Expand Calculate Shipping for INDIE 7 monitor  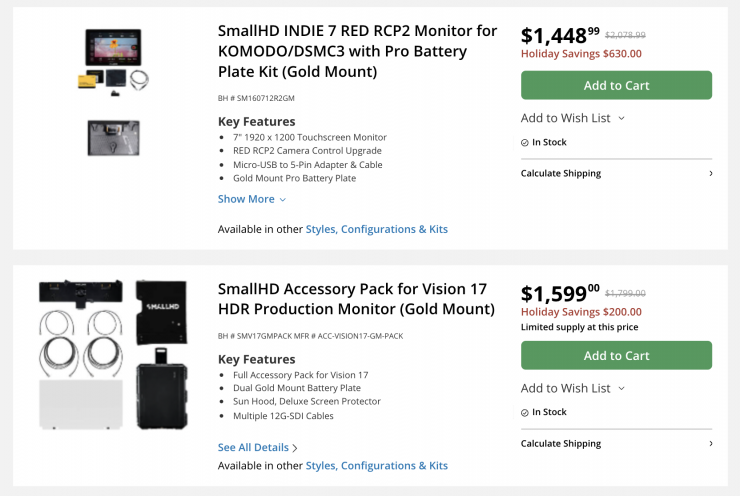[561, 173]
